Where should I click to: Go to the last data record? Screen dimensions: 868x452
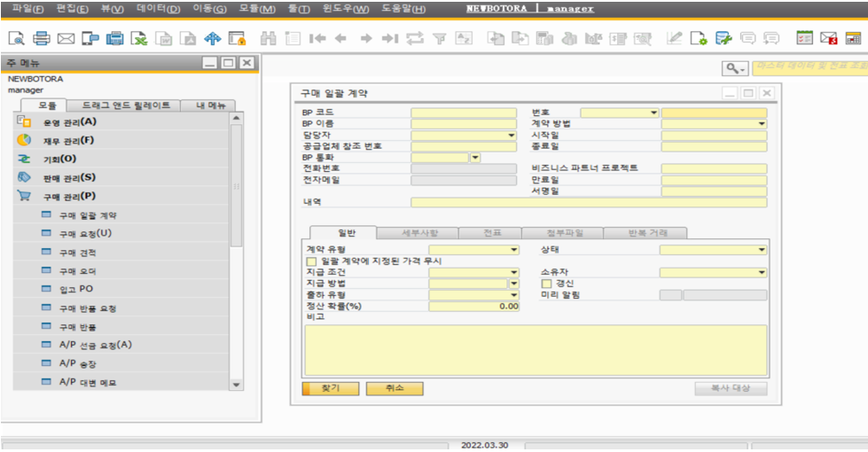tap(389, 38)
